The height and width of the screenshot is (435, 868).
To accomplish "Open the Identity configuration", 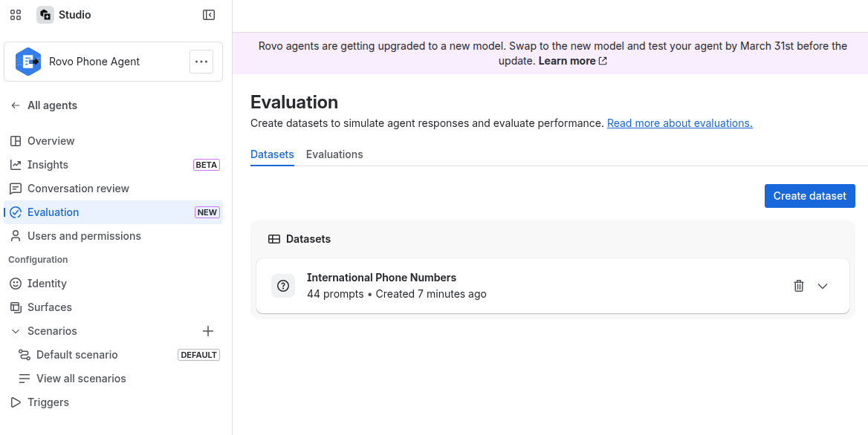I will pos(113,284).
